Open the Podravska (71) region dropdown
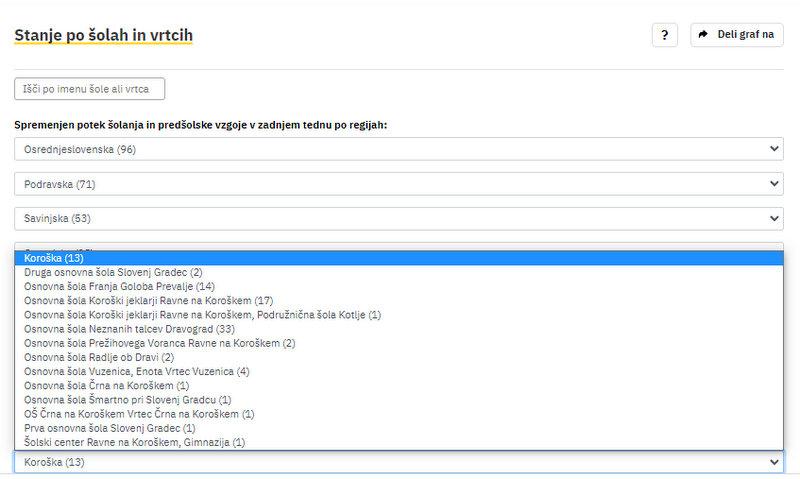Viewport: 800px width, 479px height. coord(398,184)
